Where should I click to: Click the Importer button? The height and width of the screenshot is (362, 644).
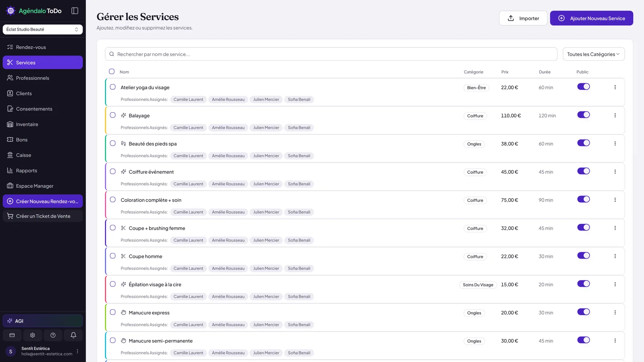[523, 18]
